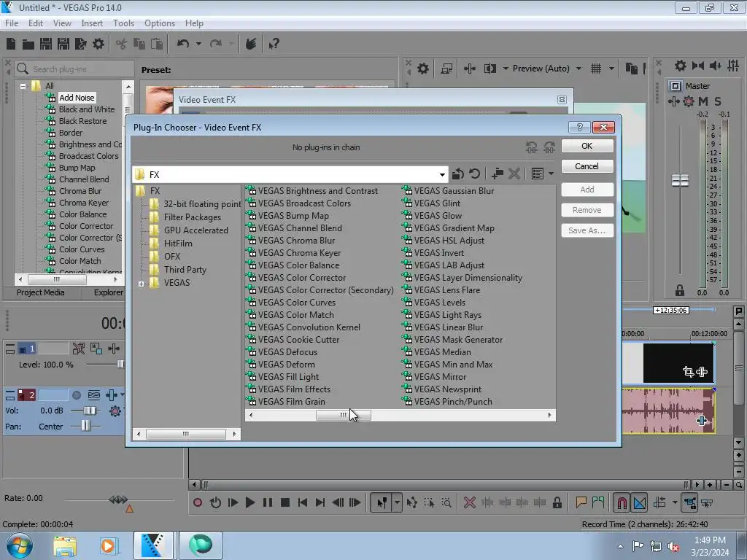Click the What's This help icon

point(274,44)
